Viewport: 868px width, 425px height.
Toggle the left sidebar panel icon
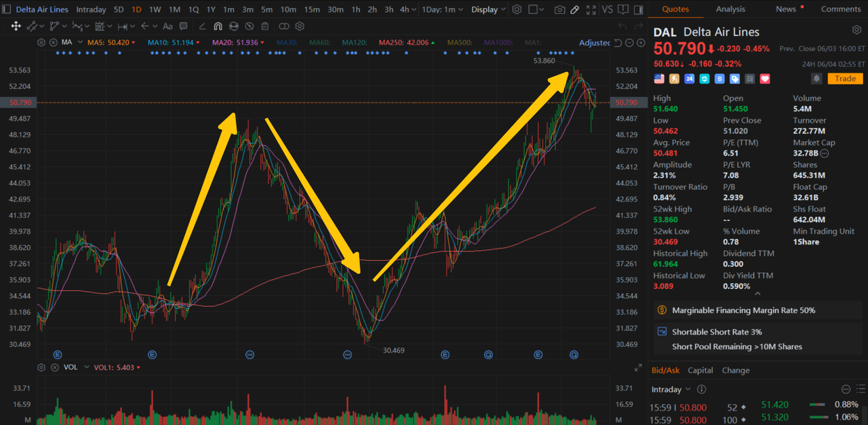(6, 10)
